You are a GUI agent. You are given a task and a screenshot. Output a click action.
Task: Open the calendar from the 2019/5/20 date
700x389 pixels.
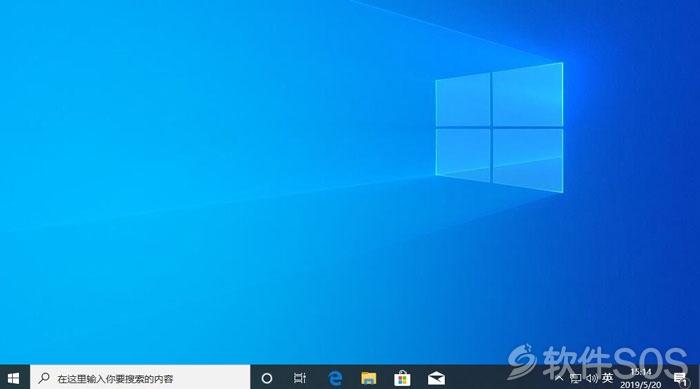(x=641, y=384)
